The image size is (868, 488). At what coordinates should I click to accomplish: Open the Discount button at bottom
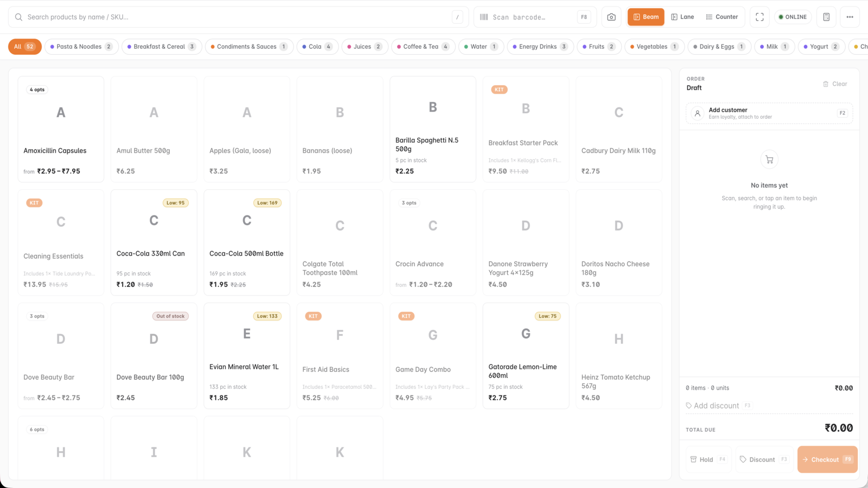(765, 459)
